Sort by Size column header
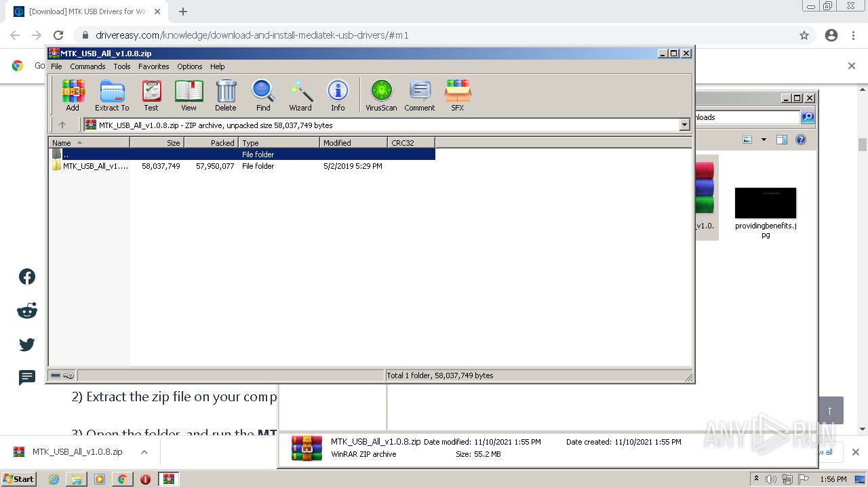The image size is (868, 488). pos(157,143)
